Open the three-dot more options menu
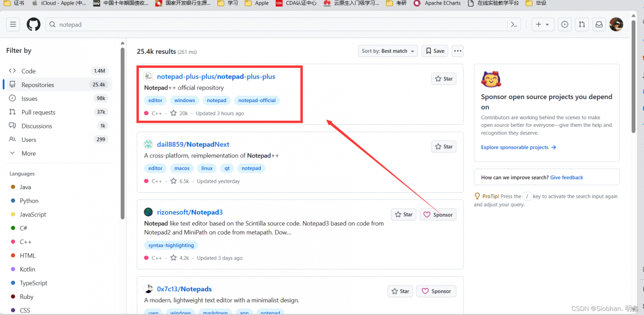Viewport: 644px width, 315px height. pyautogui.click(x=457, y=51)
